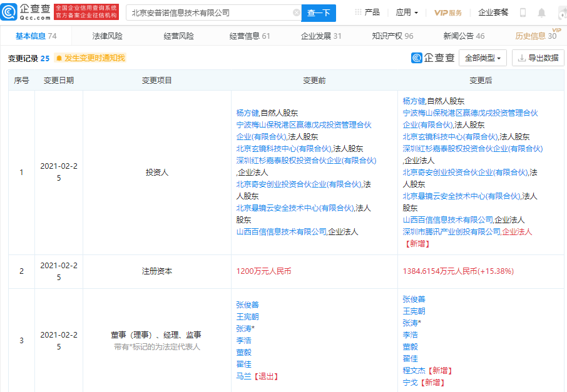The height and width of the screenshot is (392, 567).
Task: Open 产品 menu in top bar
Action: (372, 13)
